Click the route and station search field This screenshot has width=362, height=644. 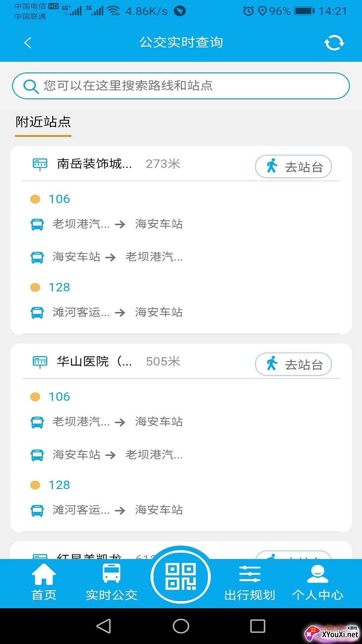(188, 86)
